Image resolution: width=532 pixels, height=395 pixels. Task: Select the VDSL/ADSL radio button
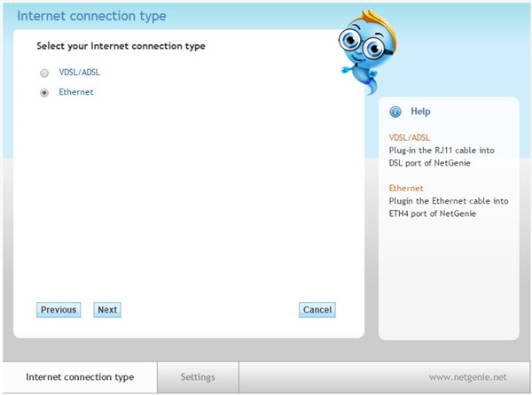(44, 74)
